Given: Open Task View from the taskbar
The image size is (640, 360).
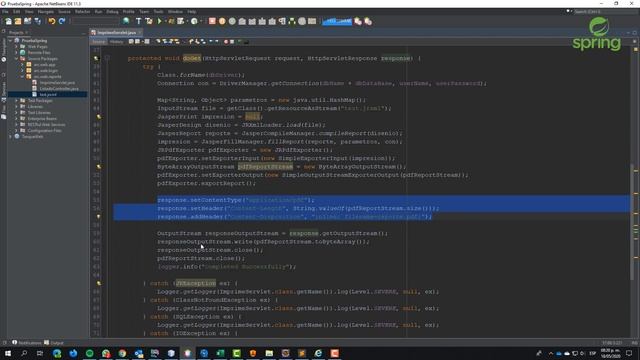Looking at the screenshot, I should [40, 353].
